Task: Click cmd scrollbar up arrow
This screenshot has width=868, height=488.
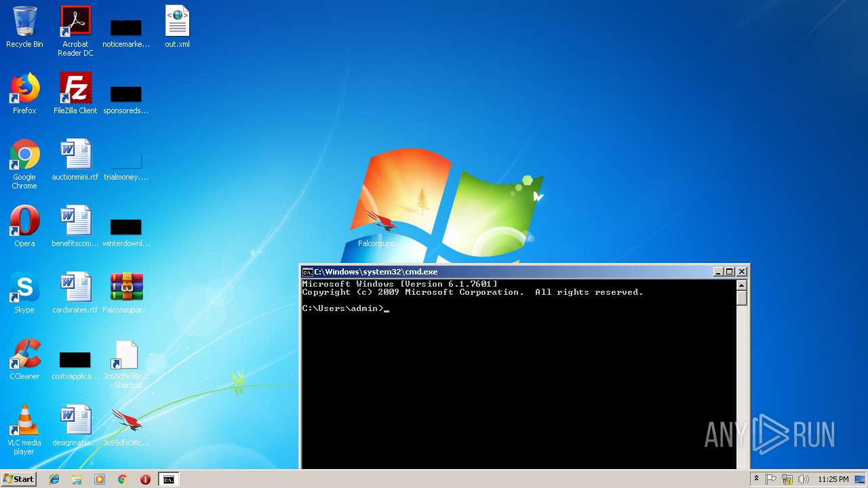Action: (x=742, y=285)
